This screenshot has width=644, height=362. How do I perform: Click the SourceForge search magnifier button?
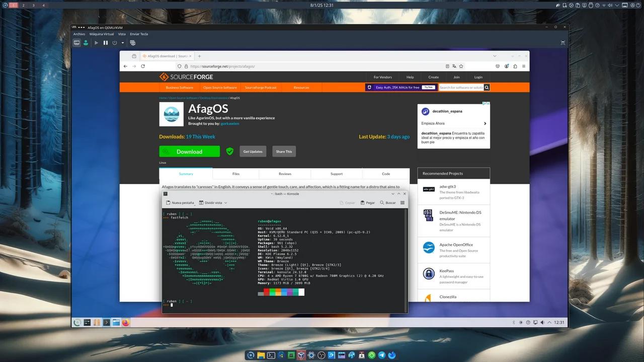tap(487, 88)
